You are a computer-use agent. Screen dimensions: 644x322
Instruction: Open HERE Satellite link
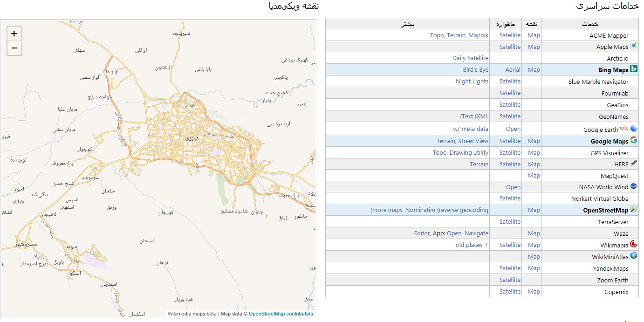[510, 164]
